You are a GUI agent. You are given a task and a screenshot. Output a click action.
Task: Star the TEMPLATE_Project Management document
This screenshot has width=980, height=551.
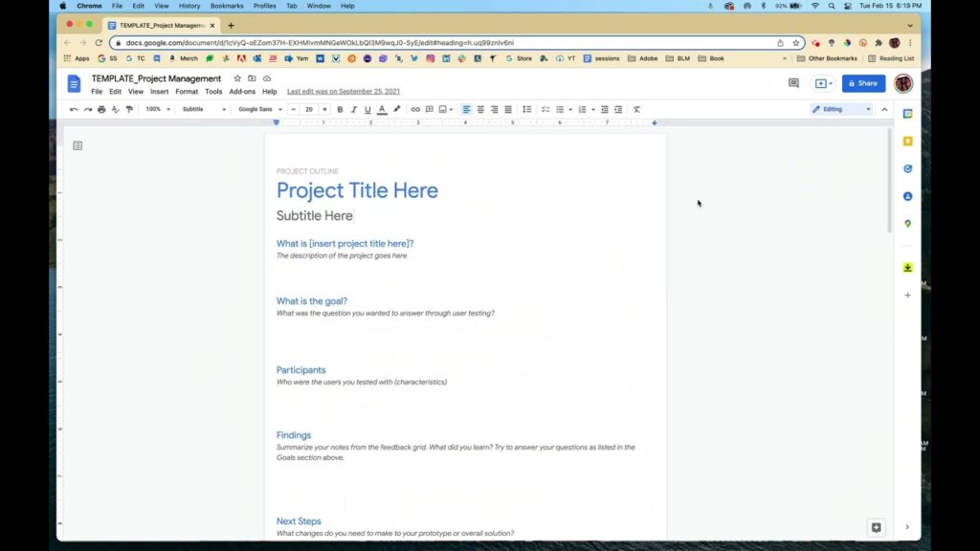point(237,78)
